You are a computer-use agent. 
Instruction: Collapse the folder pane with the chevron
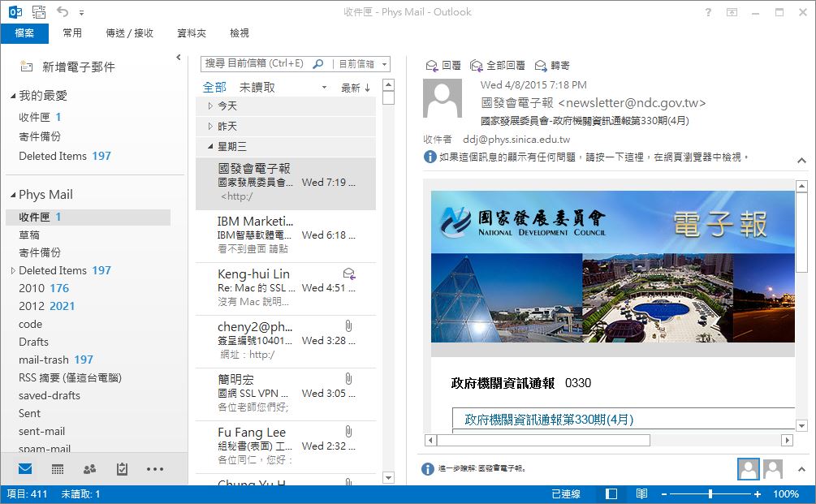[x=179, y=57]
